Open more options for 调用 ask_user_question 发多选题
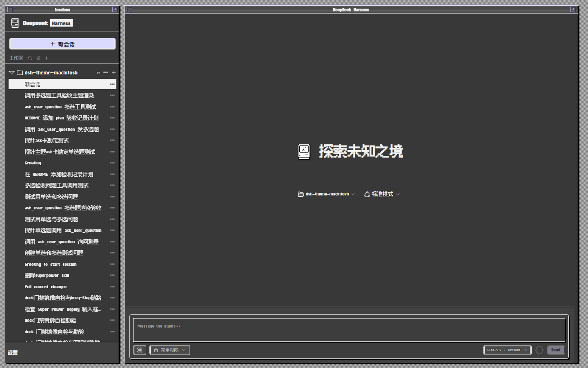Viewport: 588px width, 368px height. pyautogui.click(x=112, y=129)
